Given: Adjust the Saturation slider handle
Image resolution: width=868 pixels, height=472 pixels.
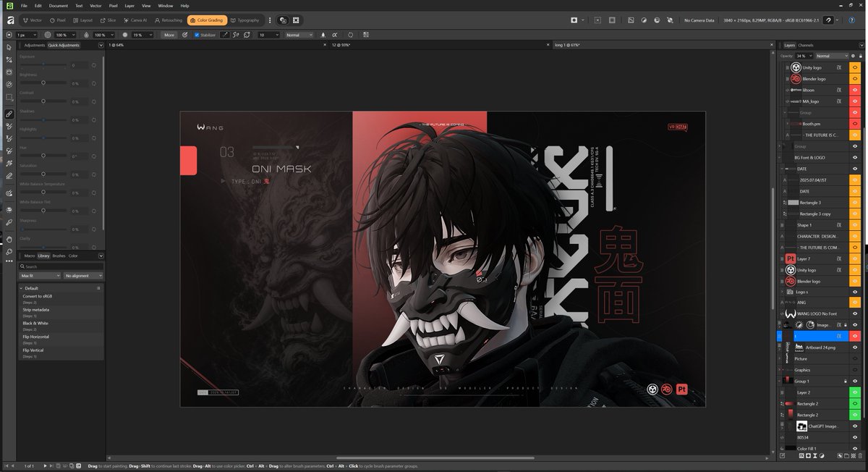Looking at the screenshot, I should pyautogui.click(x=43, y=174).
